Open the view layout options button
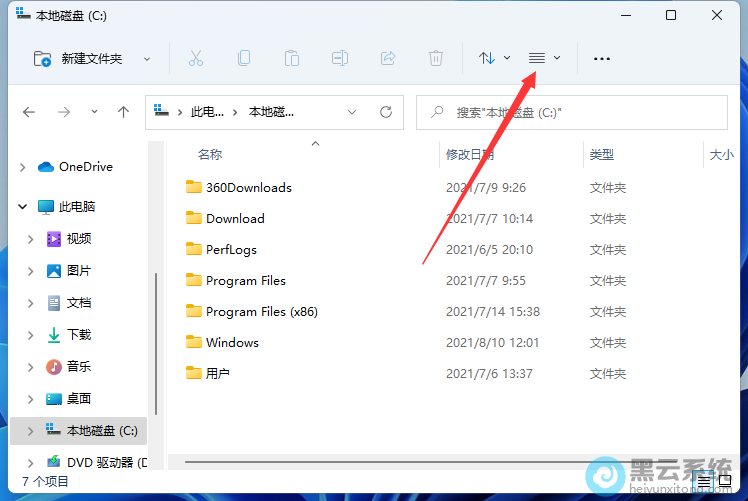The height and width of the screenshot is (501, 748). click(x=544, y=58)
